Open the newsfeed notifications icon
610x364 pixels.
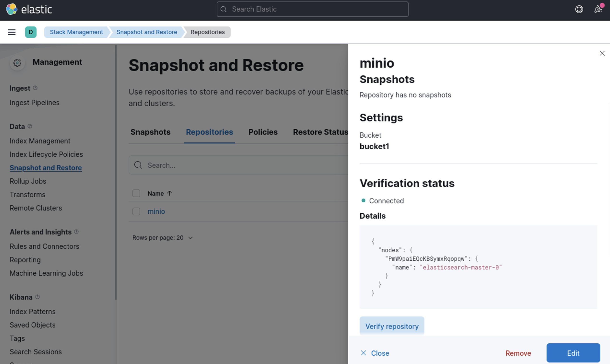click(x=598, y=9)
